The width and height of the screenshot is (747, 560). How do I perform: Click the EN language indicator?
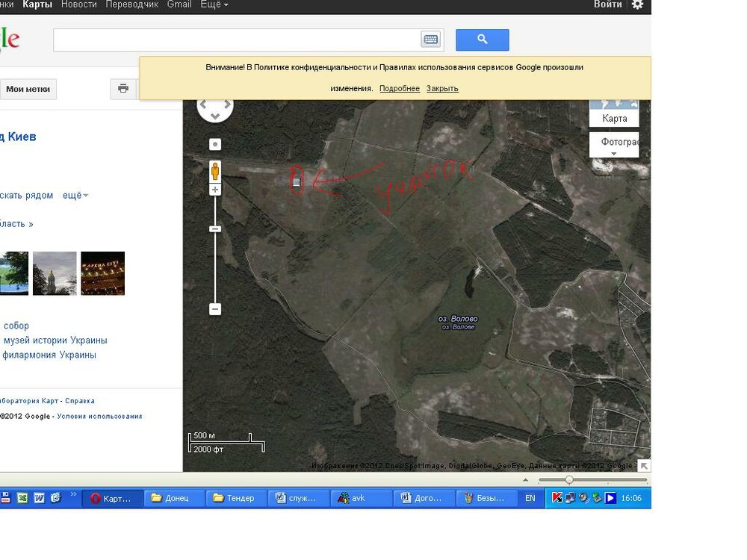(530, 498)
